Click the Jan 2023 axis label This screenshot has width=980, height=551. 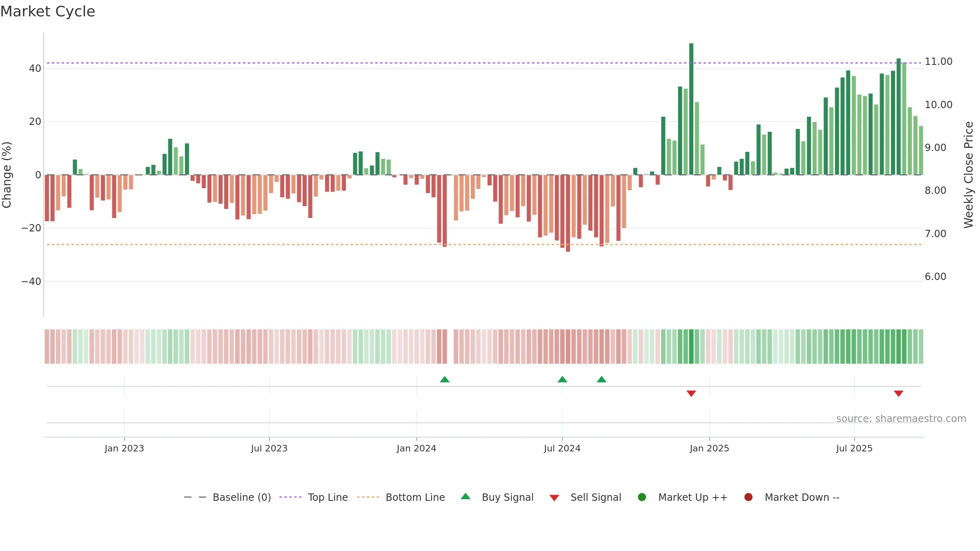coord(124,448)
